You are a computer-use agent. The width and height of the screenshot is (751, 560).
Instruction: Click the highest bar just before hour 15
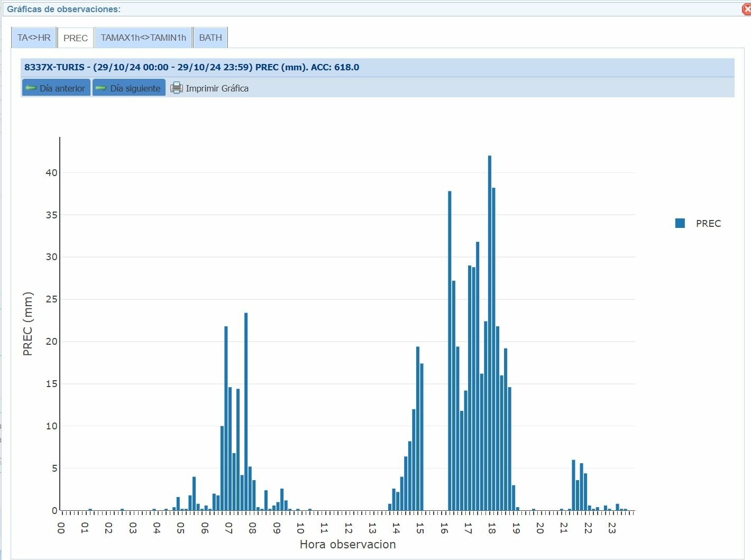[x=418, y=428]
